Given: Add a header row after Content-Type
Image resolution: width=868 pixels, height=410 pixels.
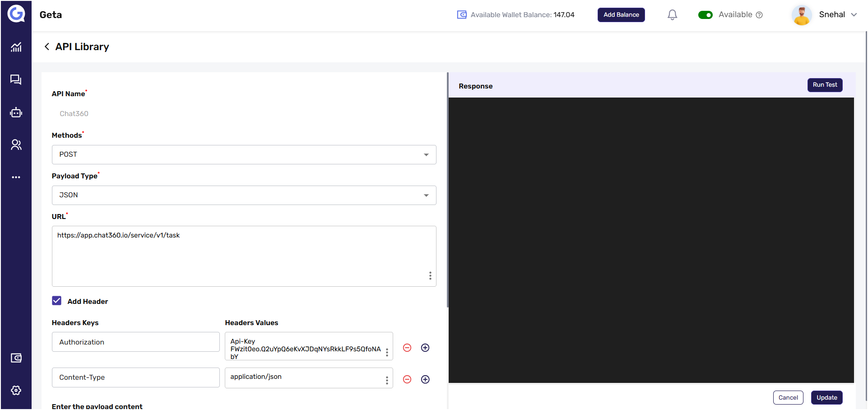Looking at the screenshot, I should 425,379.
